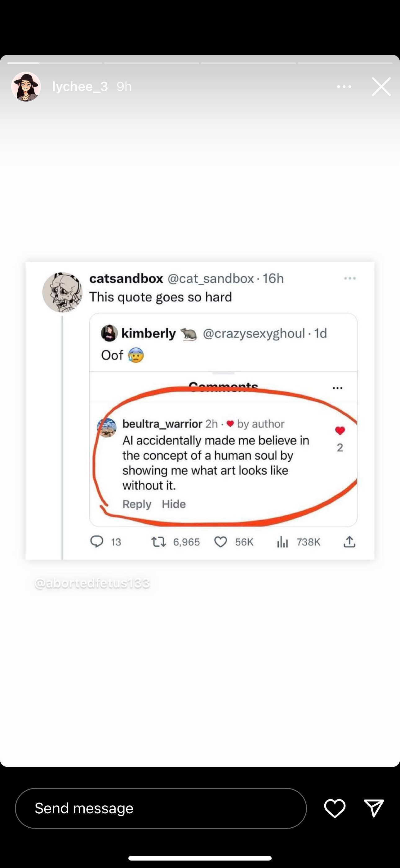This screenshot has width=400, height=868.
Task: Tap the tweet's comment bubble icon
Action: pyautogui.click(x=97, y=541)
